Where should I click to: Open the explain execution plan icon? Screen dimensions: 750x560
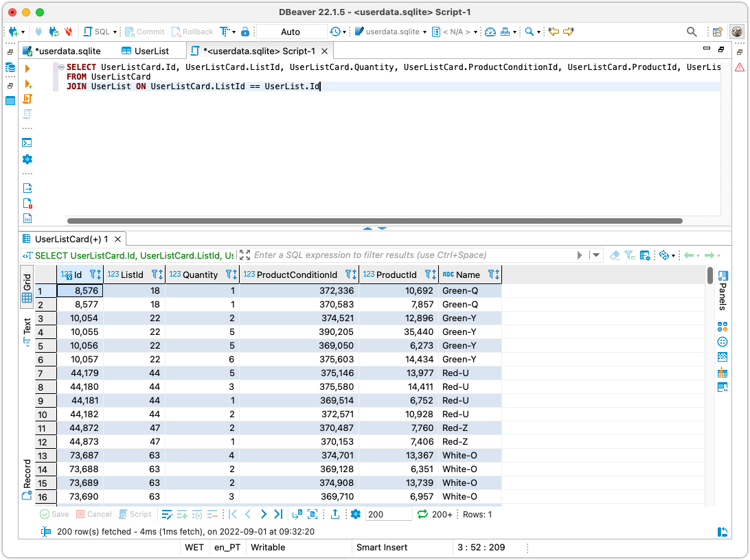27,114
